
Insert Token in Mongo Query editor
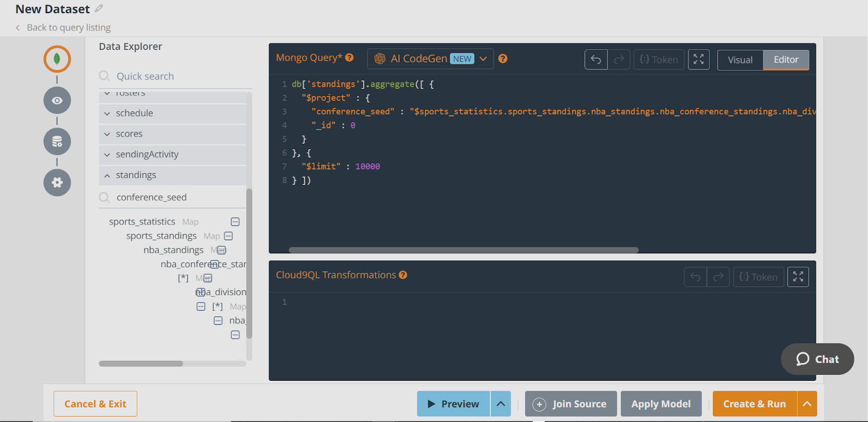click(659, 60)
